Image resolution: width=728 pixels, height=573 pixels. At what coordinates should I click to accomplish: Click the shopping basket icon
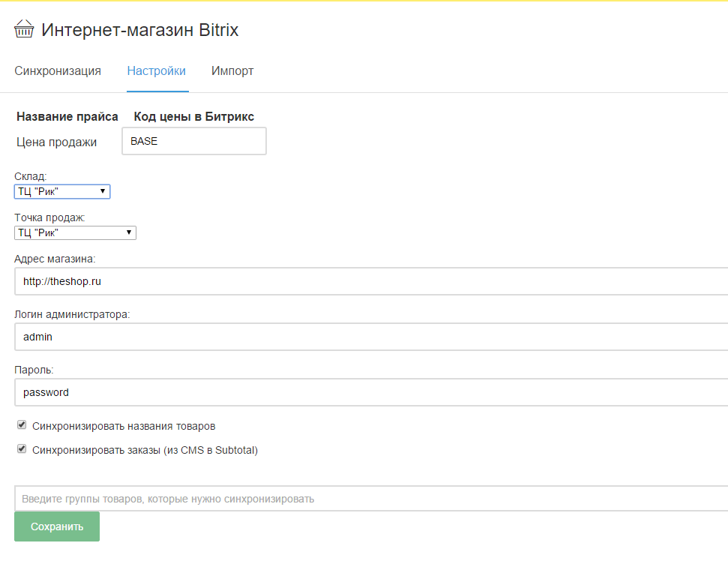24,29
